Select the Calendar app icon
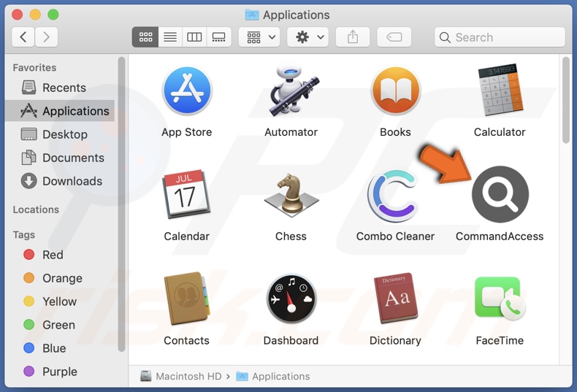577x392 pixels. point(186,193)
